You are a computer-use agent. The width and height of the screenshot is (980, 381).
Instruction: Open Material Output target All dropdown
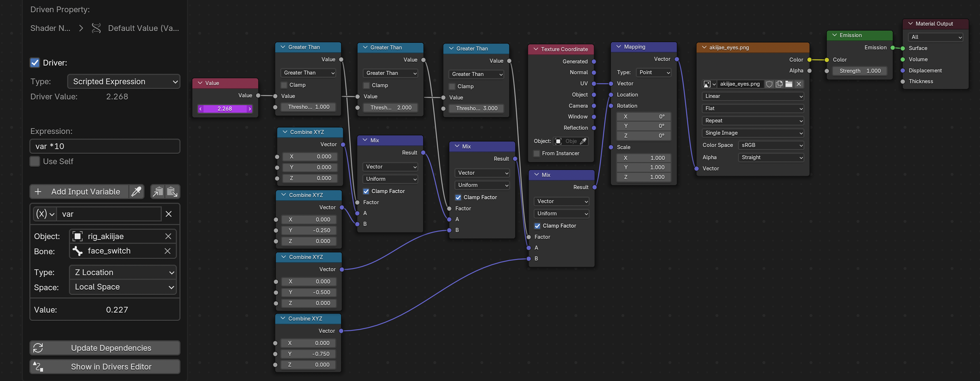[936, 37]
